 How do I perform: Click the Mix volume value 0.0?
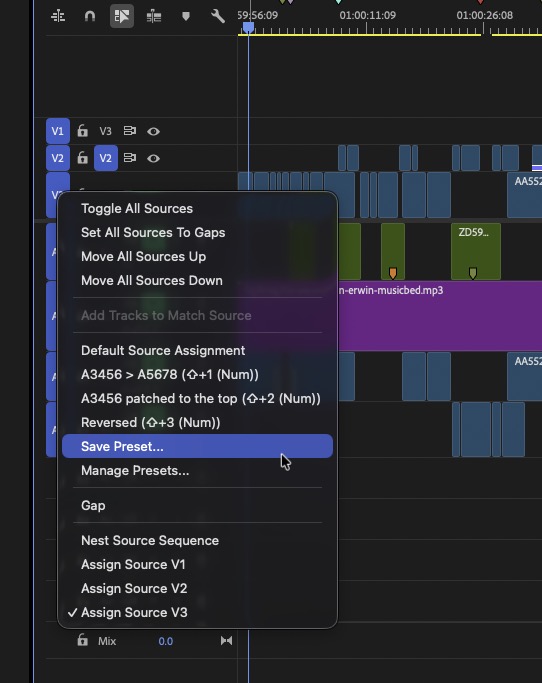coord(166,641)
